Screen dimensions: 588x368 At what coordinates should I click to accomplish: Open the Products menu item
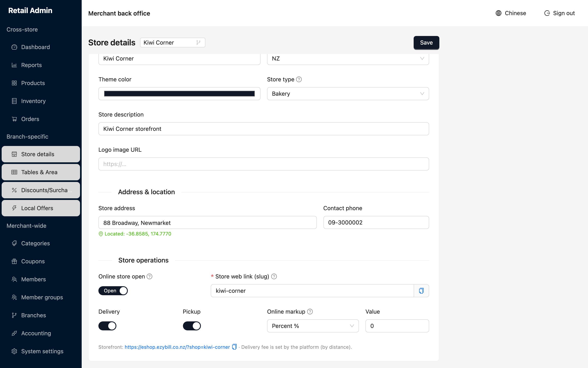pyautogui.click(x=41, y=83)
